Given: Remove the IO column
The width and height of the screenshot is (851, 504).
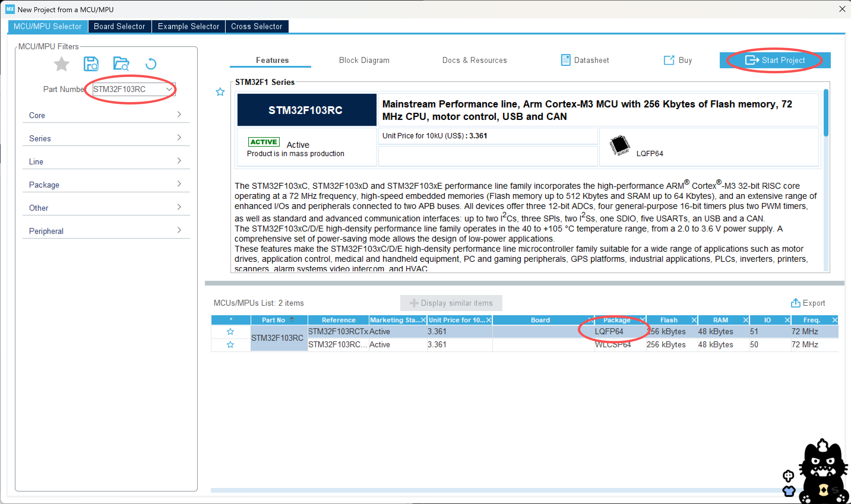Looking at the screenshot, I should (787, 320).
